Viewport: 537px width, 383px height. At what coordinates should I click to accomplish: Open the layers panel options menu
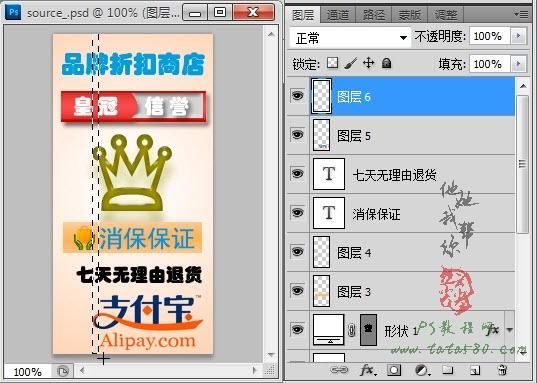pyautogui.click(x=521, y=14)
